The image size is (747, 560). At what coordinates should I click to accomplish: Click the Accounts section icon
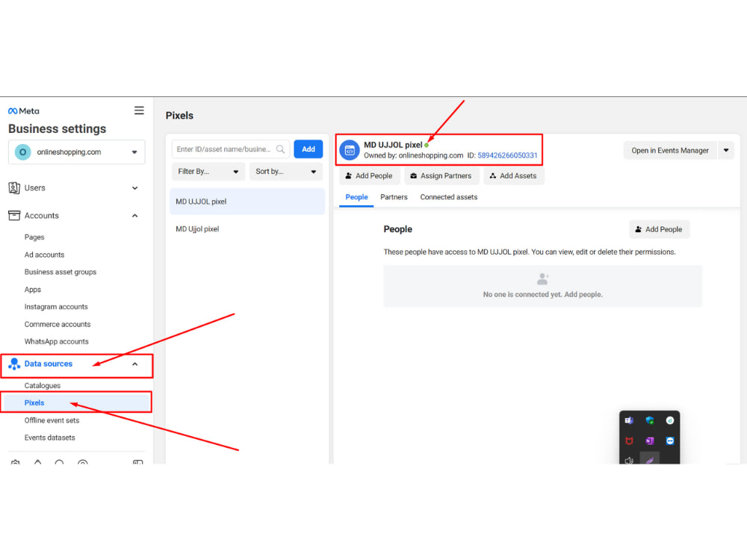(14, 215)
